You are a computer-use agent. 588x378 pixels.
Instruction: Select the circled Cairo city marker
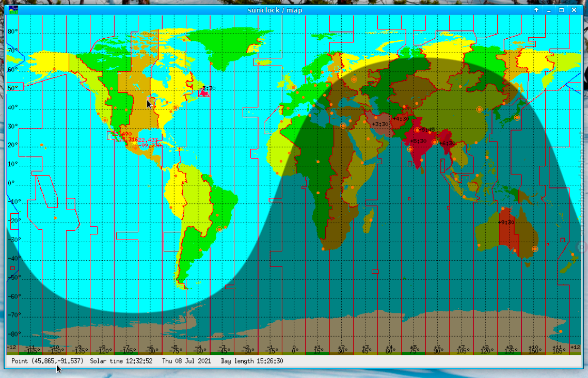(x=343, y=125)
